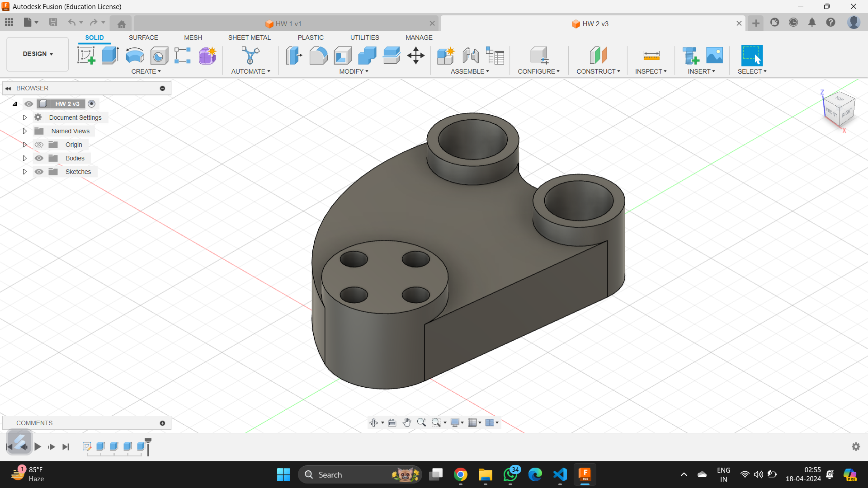Toggle visibility of HW 2 v3 component
868x488 pixels.
[29, 104]
